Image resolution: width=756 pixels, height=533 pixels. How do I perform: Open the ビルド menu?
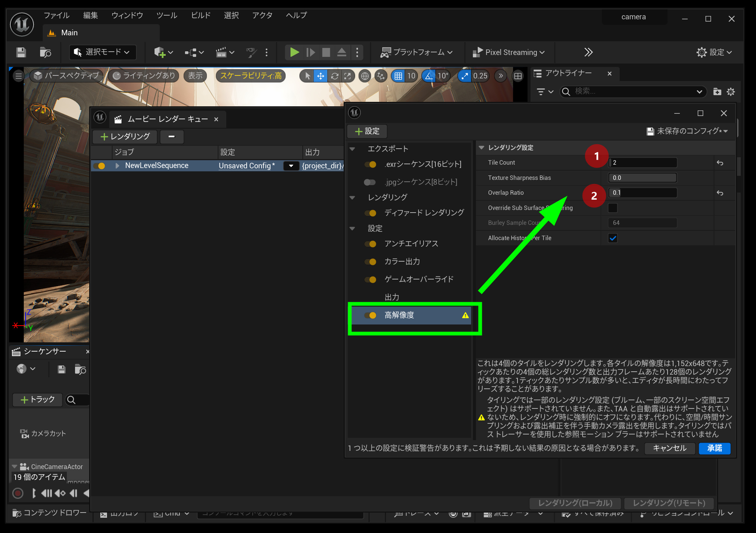point(201,16)
